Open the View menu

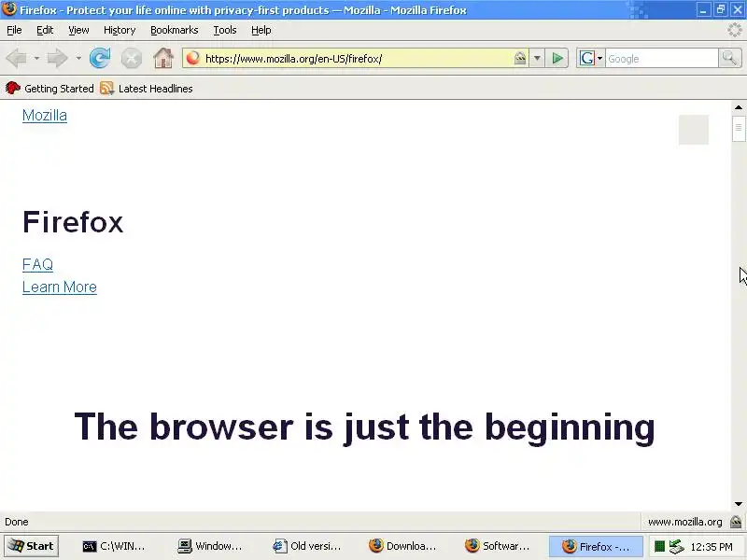[78, 30]
